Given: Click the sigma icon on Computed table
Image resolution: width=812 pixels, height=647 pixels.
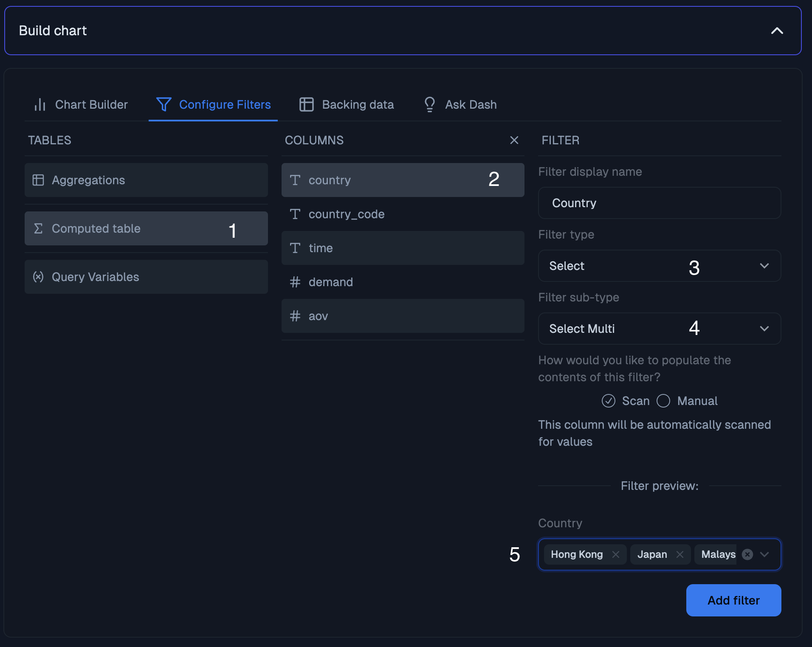Looking at the screenshot, I should [x=38, y=228].
